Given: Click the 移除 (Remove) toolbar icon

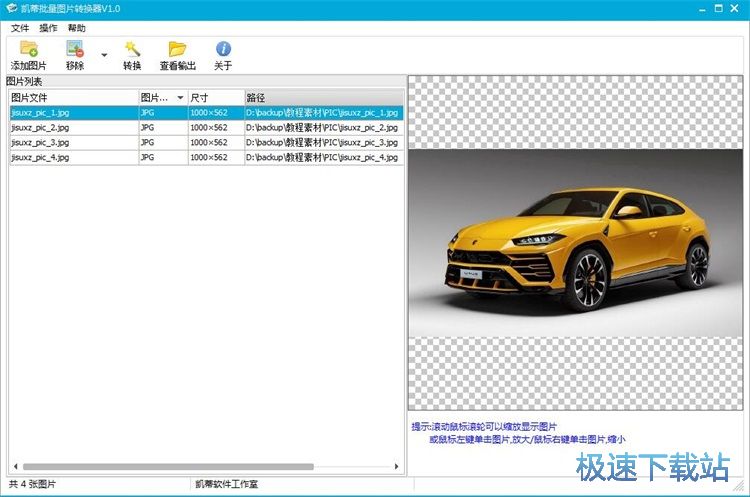Looking at the screenshot, I should (75, 49).
